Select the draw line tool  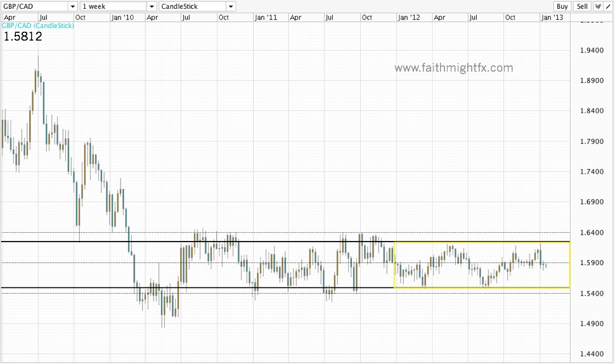608,6
